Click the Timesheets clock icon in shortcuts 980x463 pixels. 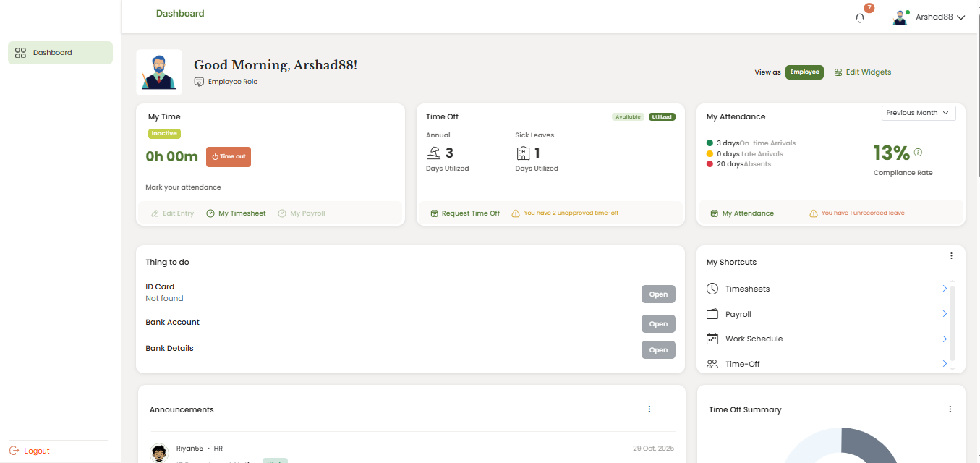pyautogui.click(x=712, y=289)
